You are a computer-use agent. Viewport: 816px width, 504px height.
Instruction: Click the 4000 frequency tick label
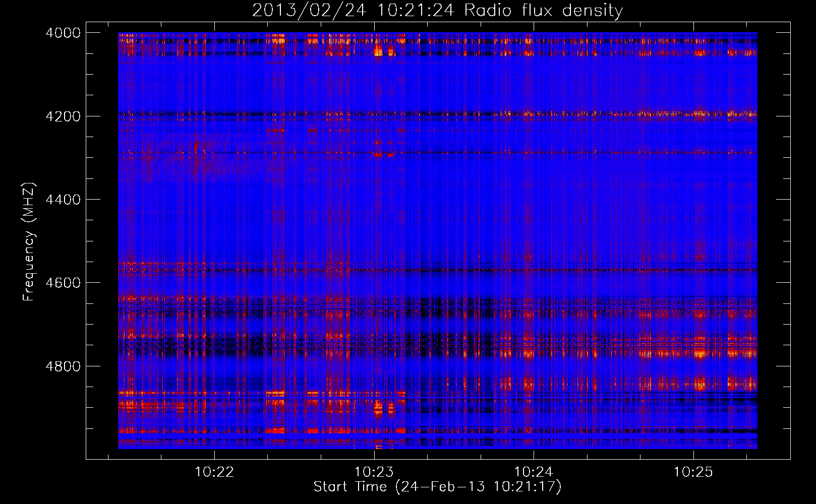(63, 33)
